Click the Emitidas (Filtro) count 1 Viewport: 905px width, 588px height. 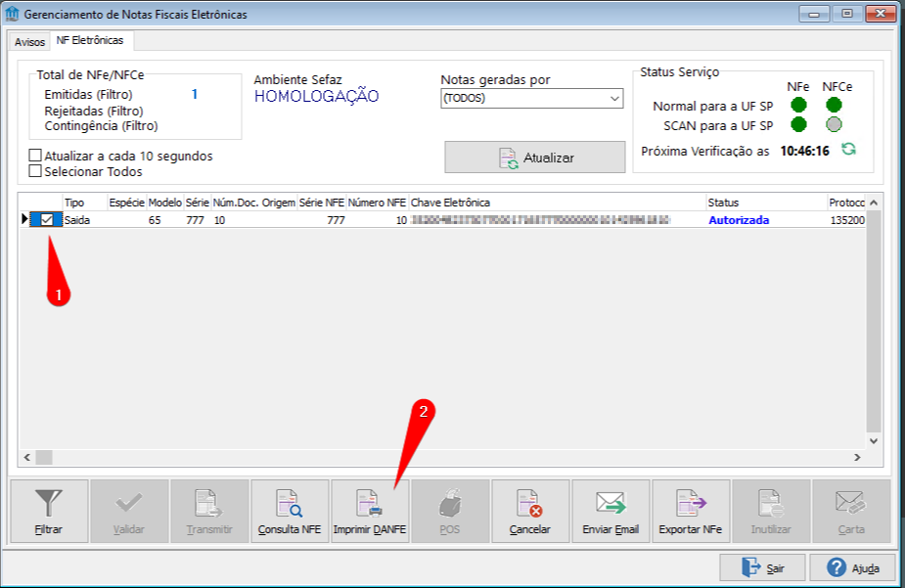click(x=195, y=94)
